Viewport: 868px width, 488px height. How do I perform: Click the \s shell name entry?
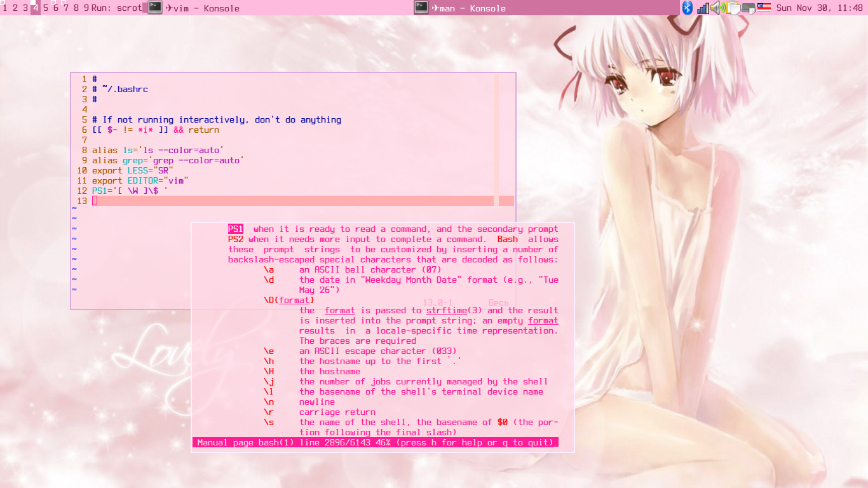(x=269, y=423)
